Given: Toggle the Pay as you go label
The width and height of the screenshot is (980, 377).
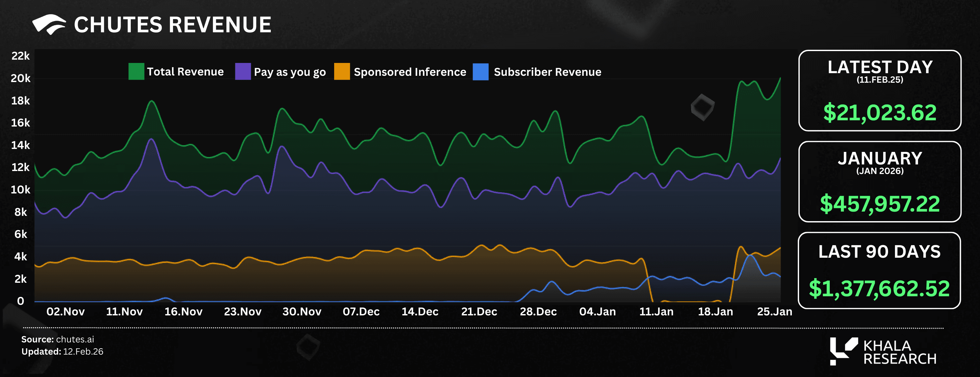Looking at the screenshot, I should 290,72.
